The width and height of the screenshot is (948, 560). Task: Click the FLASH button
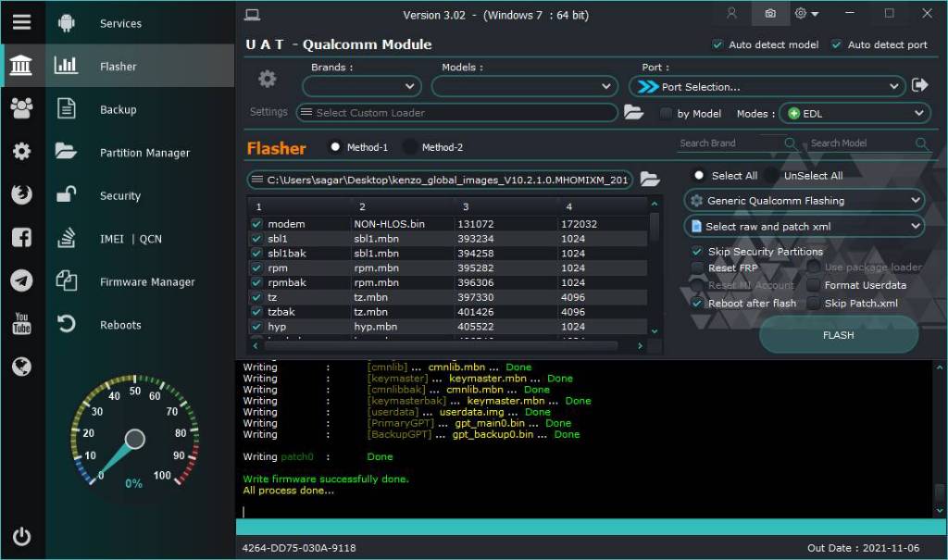point(839,335)
